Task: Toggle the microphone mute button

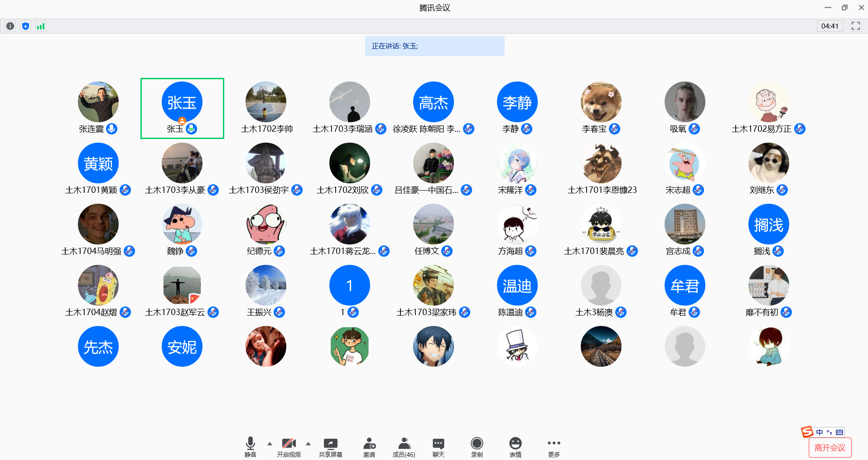Action: coord(250,446)
